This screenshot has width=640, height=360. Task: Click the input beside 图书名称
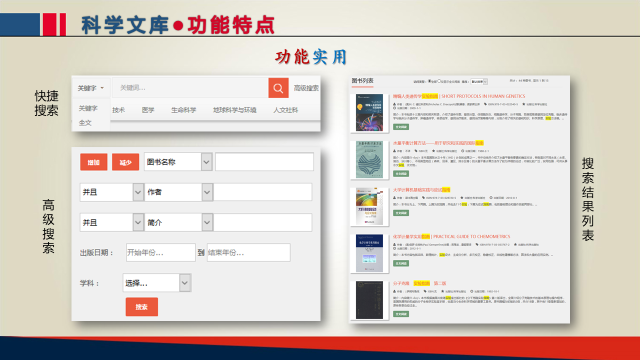(x=264, y=162)
